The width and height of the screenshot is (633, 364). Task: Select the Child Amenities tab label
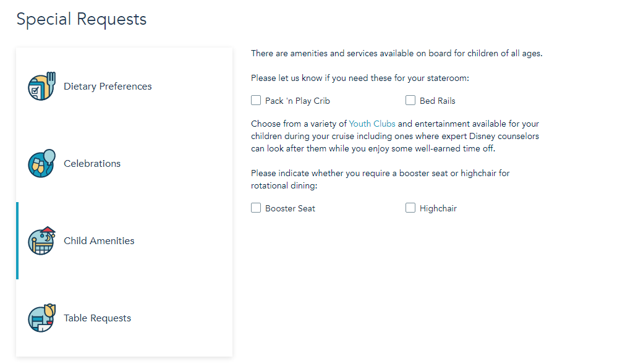pos(99,241)
